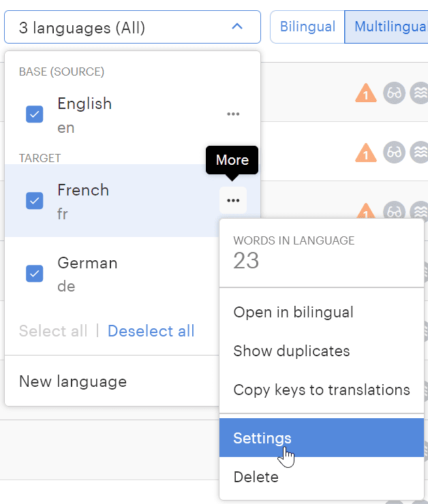Viewport: 428px width, 504px height.
Task: Choose Show duplicates in the French menu
Action: 291,351
